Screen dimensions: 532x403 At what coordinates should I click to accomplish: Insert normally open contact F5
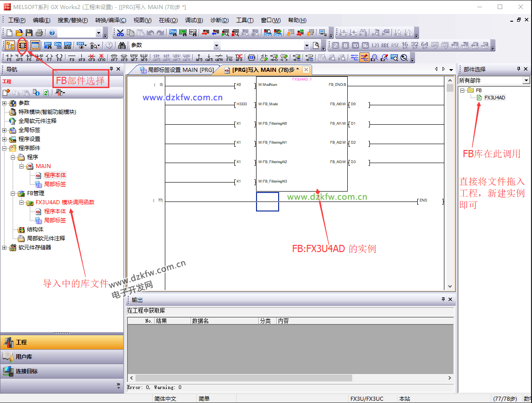pos(9,57)
